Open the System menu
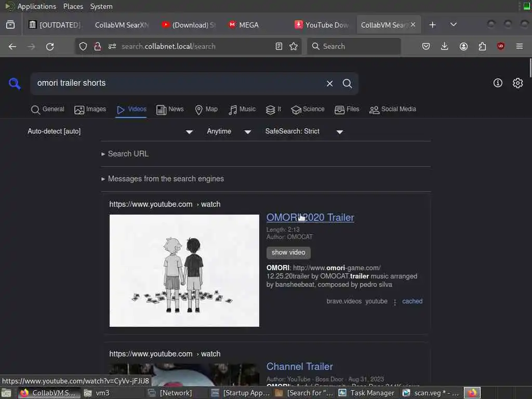 coord(101,6)
